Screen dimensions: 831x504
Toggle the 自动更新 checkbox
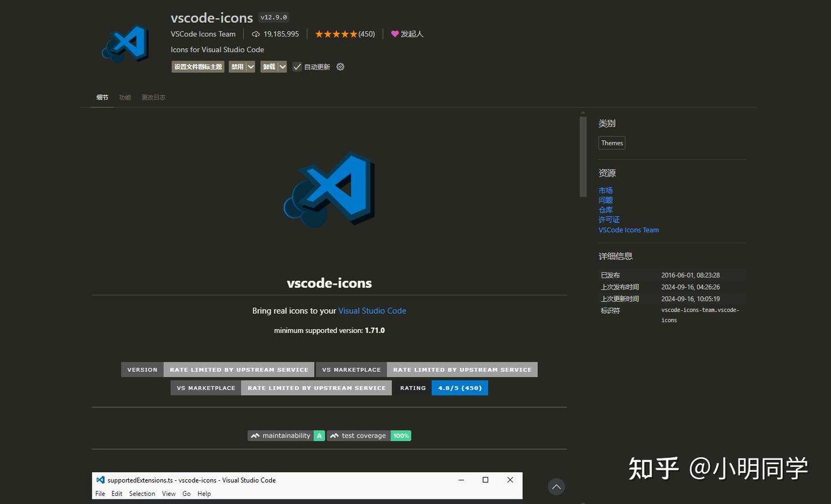pyautogui.click(x=297, y=67)
